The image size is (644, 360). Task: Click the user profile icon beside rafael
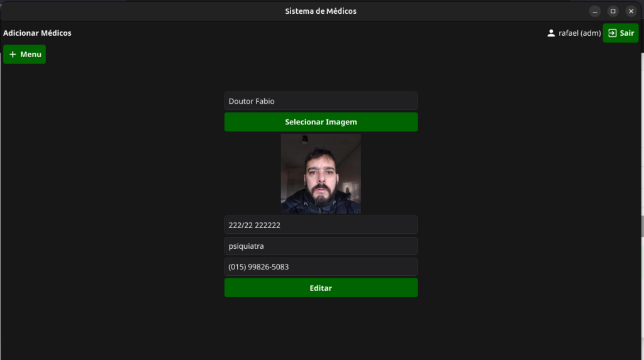551,33
